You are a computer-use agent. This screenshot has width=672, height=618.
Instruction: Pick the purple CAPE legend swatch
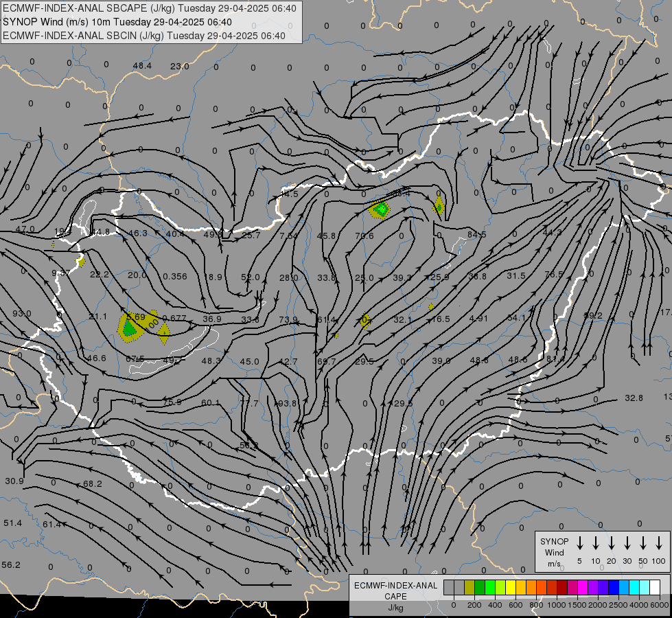(592, 587)
